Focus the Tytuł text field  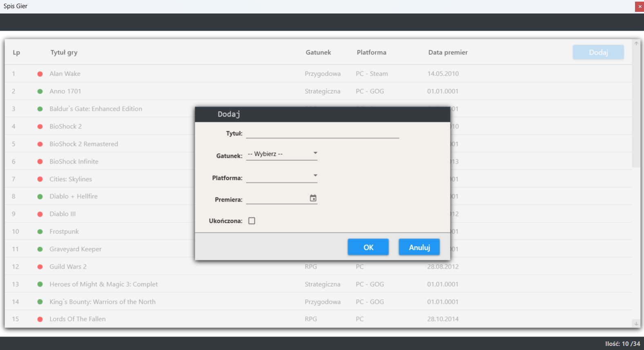[322, 133]
